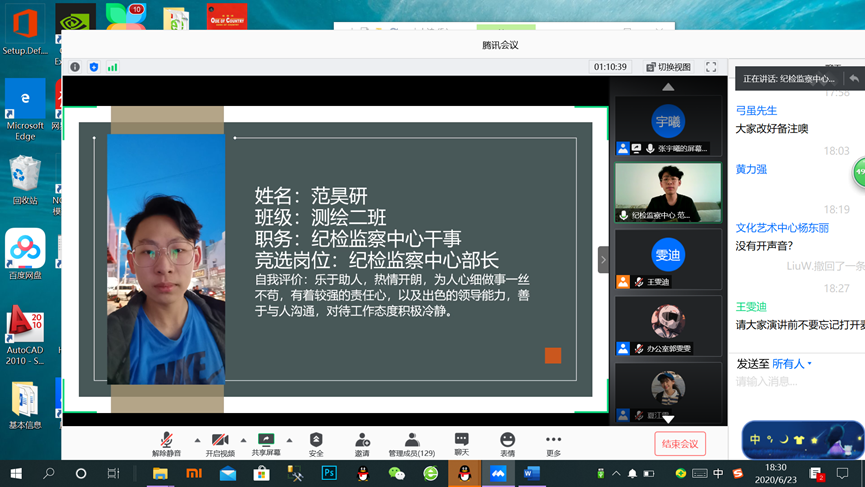Open 所有人 recipient dropdown in chat
865x487 pixels.
(792, 364)
